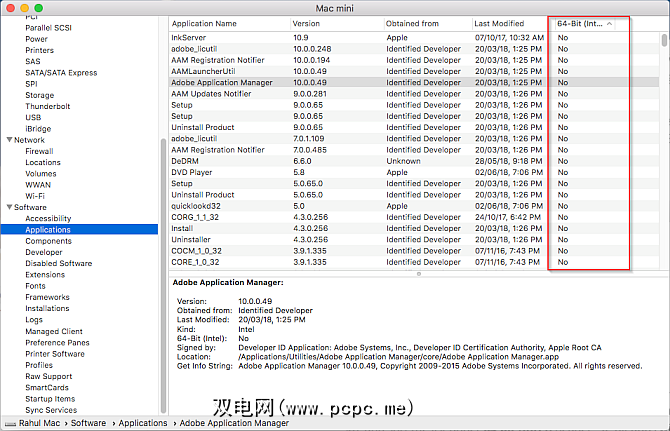Open Sync Services in sidebar
670x431 pixels.
click(51, 410)
